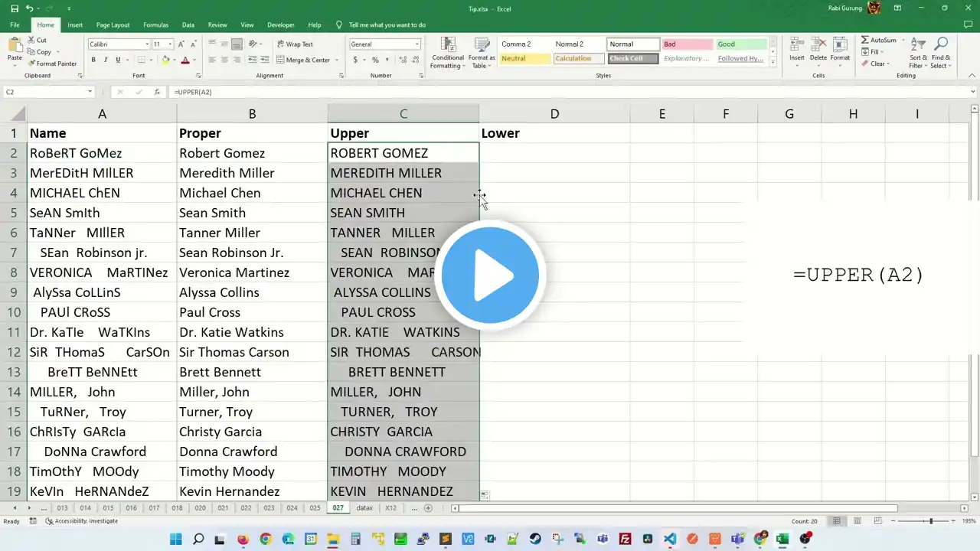Expand the Name Box dropdown arrow

90,92
